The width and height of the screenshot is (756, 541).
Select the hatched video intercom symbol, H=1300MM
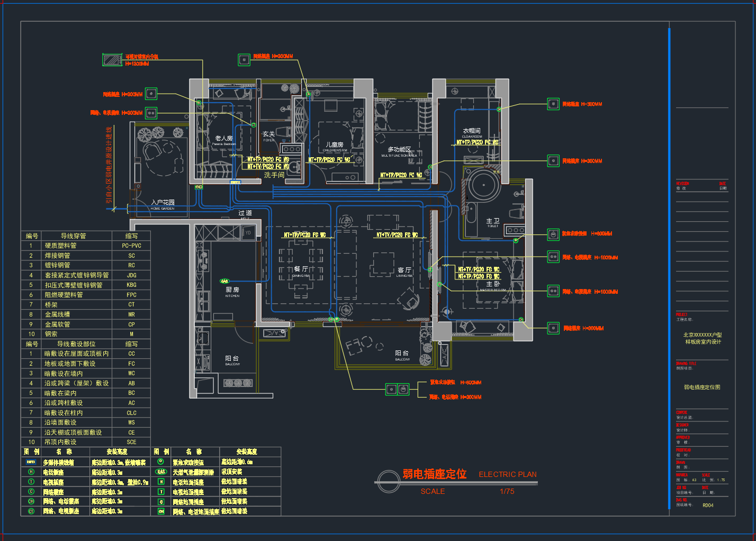(x=112, y=60)
